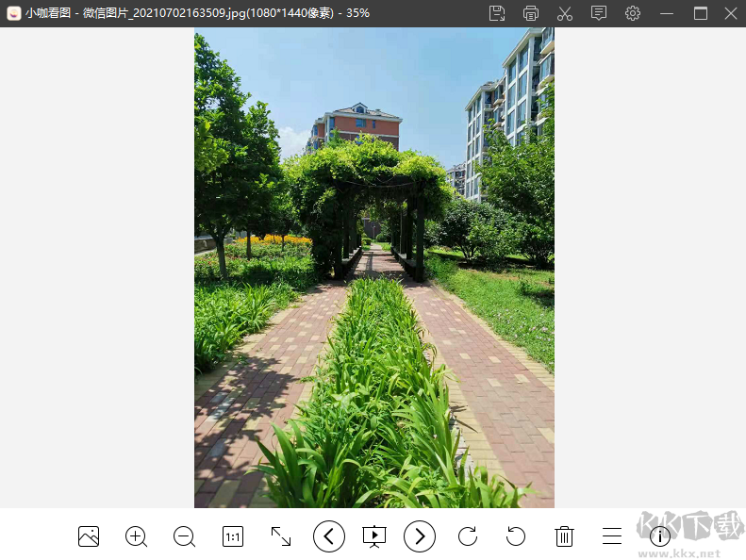Viewport: 746px width, 560px height.
Task: Click the save-as icon in title bar
Action: pyautogui.click(x=497, y=13)
